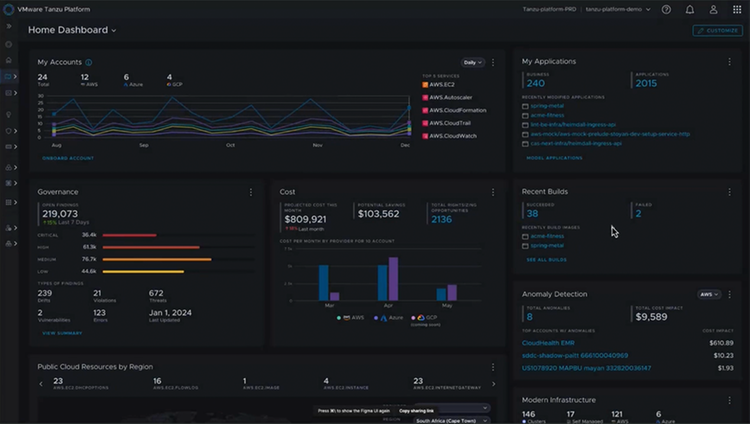Expand the shield sidebar item's chevron
This screenshot has height=424, width=750.
[15, 131]
